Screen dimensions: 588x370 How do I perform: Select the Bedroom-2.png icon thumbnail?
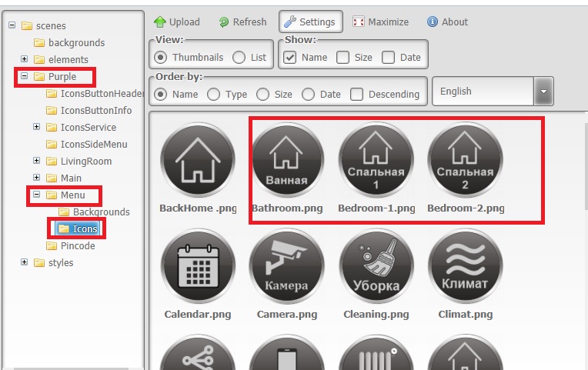[466, 160]
